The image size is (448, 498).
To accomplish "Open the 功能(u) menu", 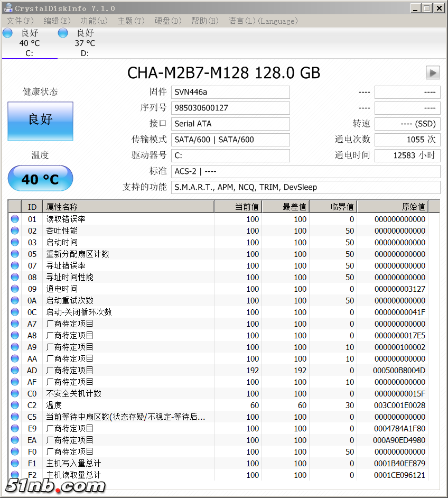I will (x=94, y=21).
